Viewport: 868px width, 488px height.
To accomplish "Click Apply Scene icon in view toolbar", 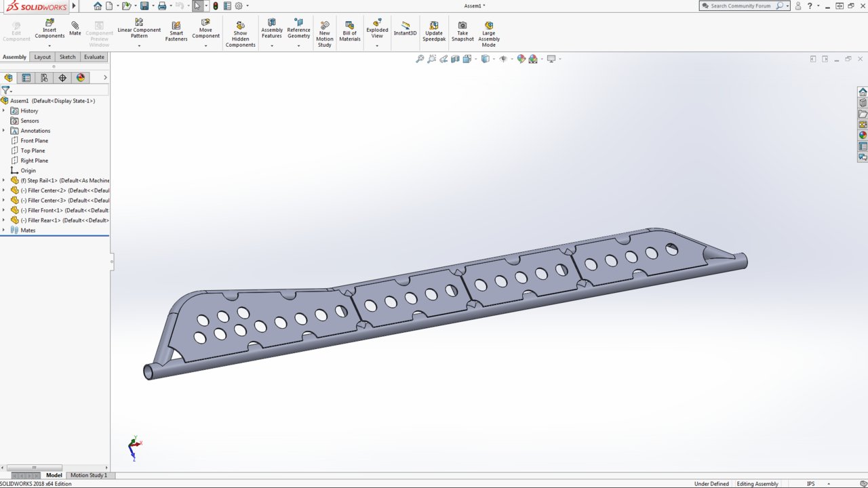I will [533, 59].
